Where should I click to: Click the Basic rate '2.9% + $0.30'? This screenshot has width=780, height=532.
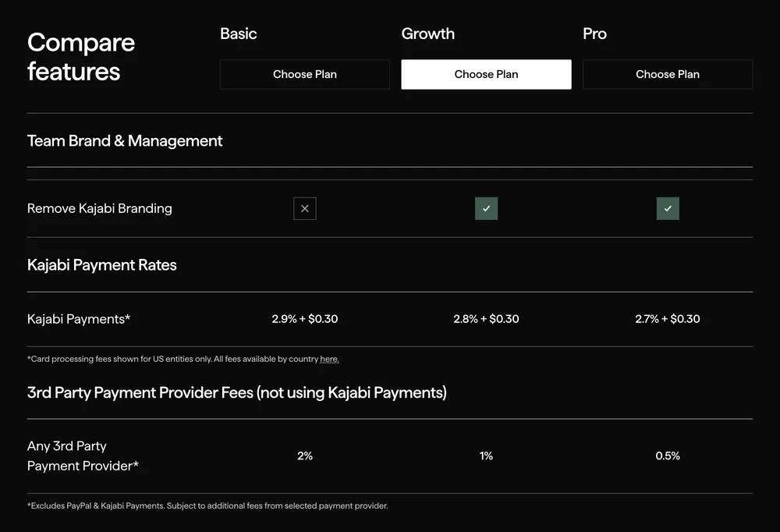304,319
